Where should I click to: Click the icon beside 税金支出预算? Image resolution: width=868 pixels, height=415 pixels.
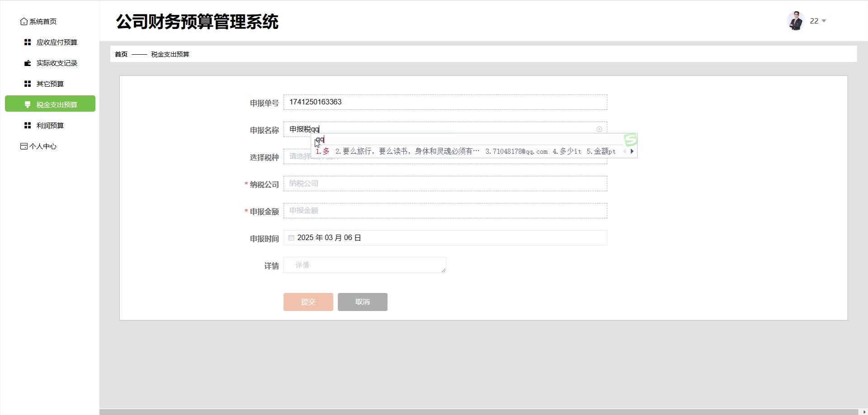pos(28,104)
